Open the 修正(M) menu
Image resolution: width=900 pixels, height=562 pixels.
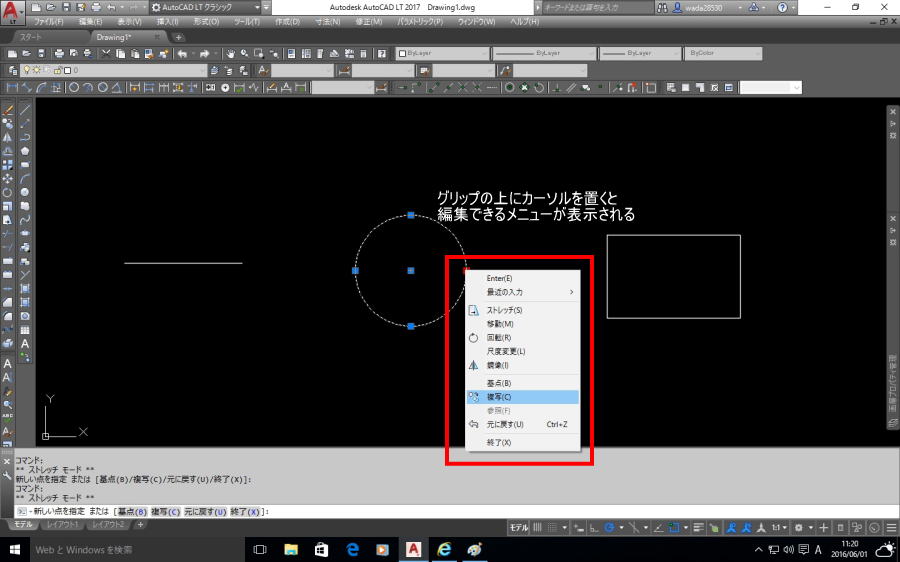coord(368,22)
